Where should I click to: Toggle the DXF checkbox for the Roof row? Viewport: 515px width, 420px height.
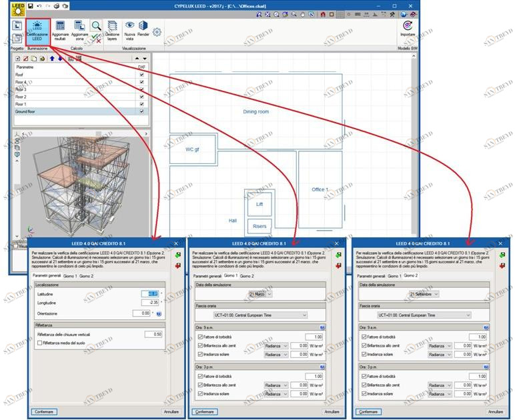141,75
